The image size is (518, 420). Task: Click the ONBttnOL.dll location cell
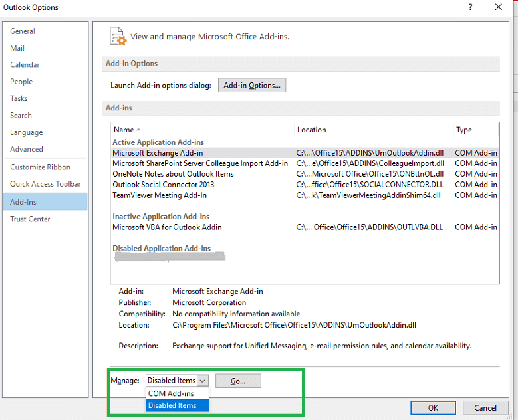coord(370,174)
